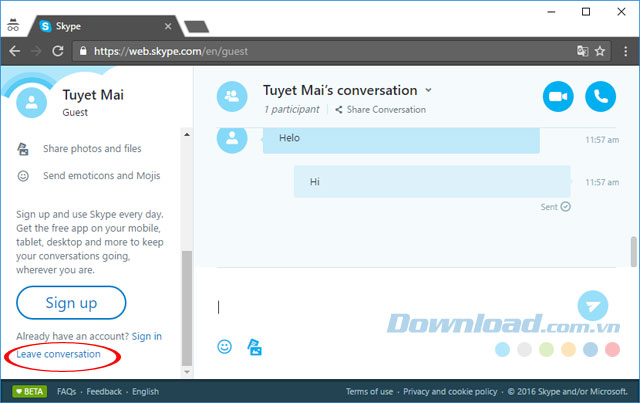Viewport: 640px width, 403px height.
Task: Click the Helo message bubble
Action: coord(401,140)
